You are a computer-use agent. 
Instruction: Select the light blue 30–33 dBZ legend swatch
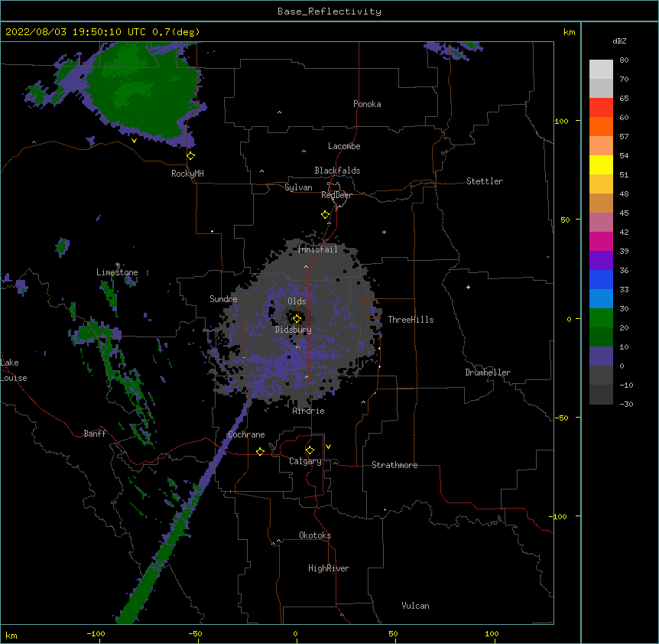tap(601, 299)
